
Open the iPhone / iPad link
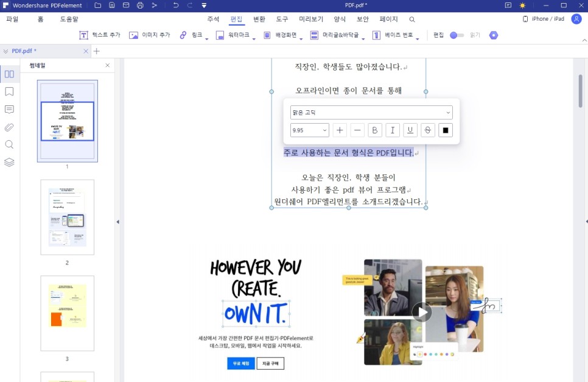tap(544, 19)
